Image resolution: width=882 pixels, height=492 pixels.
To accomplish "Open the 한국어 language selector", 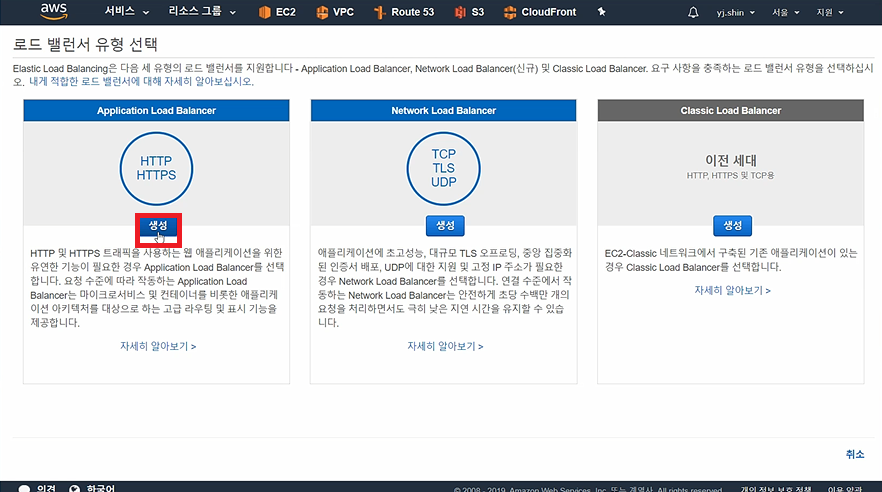I will [92, 488].
